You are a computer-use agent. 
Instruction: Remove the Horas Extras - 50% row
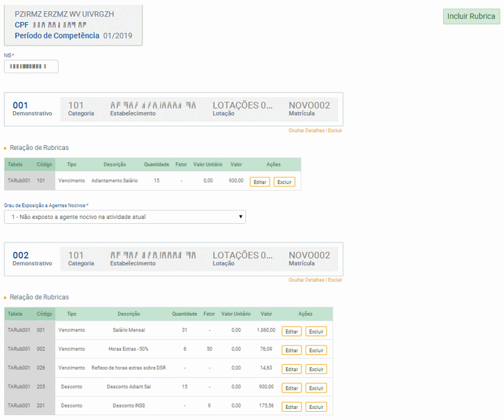[x=316, y=350]
